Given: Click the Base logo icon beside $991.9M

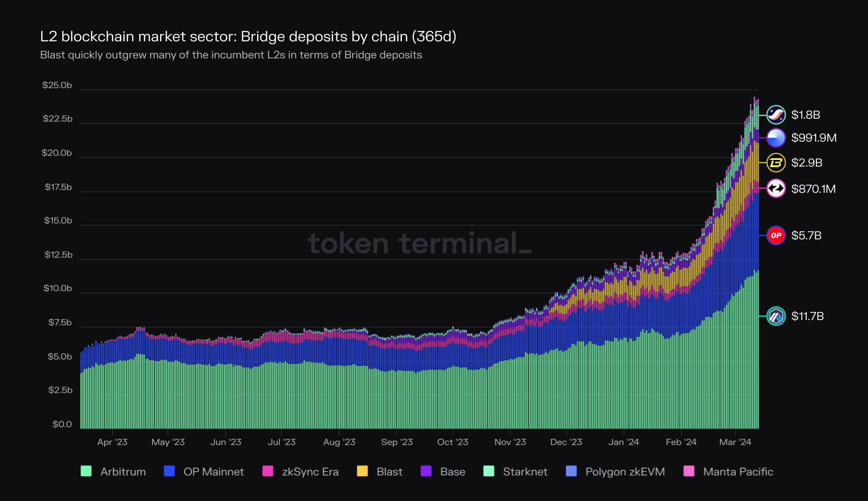Looking at the screenshot, I should point(776,138).
